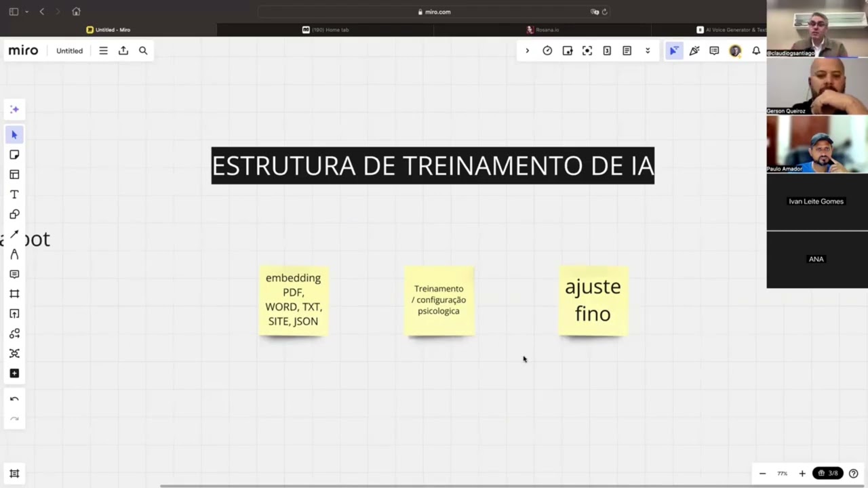Open the Voting tool
This screenshot has height=488, width=868.
[607, 51]
